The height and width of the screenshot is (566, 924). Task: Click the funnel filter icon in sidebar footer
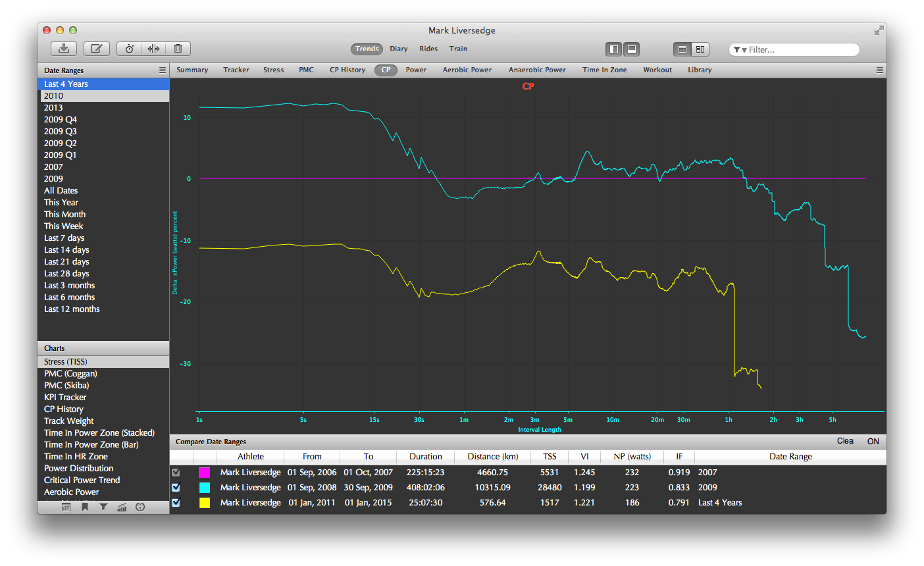(x=103, y=507)
